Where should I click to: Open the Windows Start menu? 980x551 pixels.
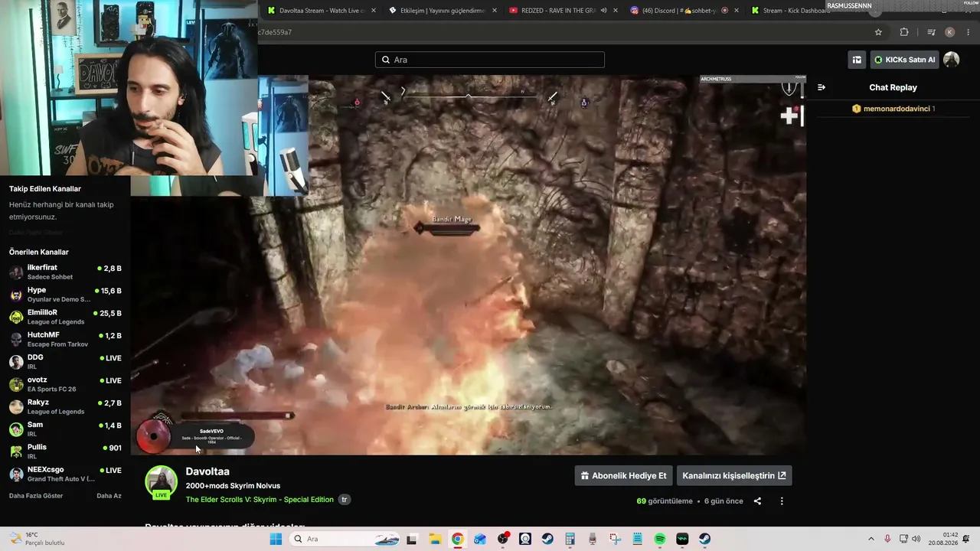click(x=276, y=539)
